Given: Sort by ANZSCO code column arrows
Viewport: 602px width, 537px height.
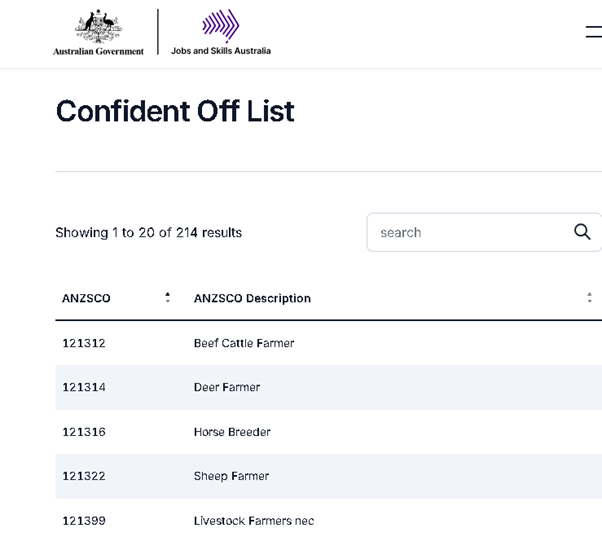Looking at the screenshot, I should click(167, 297).
